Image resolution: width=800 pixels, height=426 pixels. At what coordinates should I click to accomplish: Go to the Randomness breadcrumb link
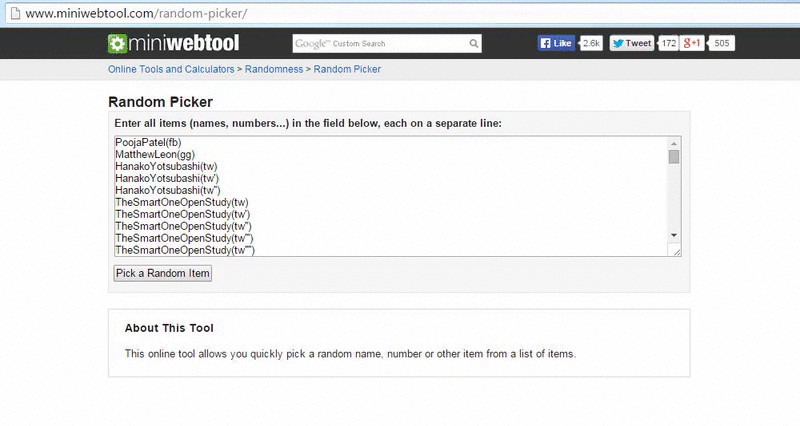pyautogui.click(x=274, y=69)
